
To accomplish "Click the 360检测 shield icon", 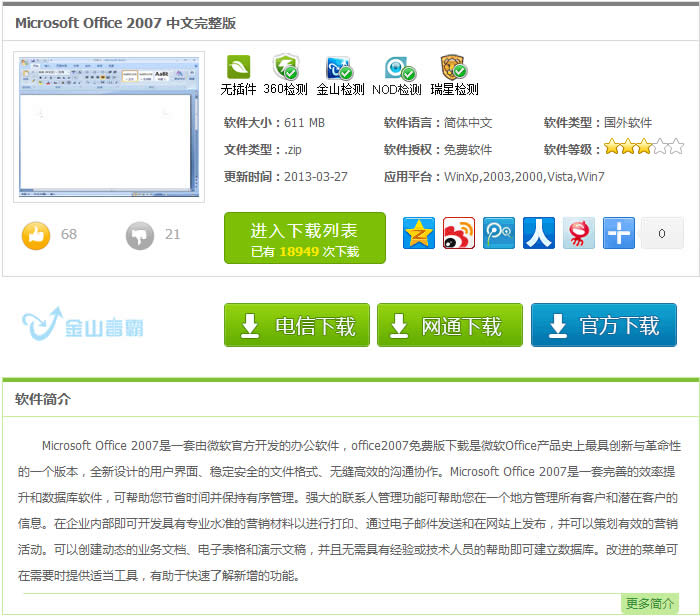I will coord(286,67).
